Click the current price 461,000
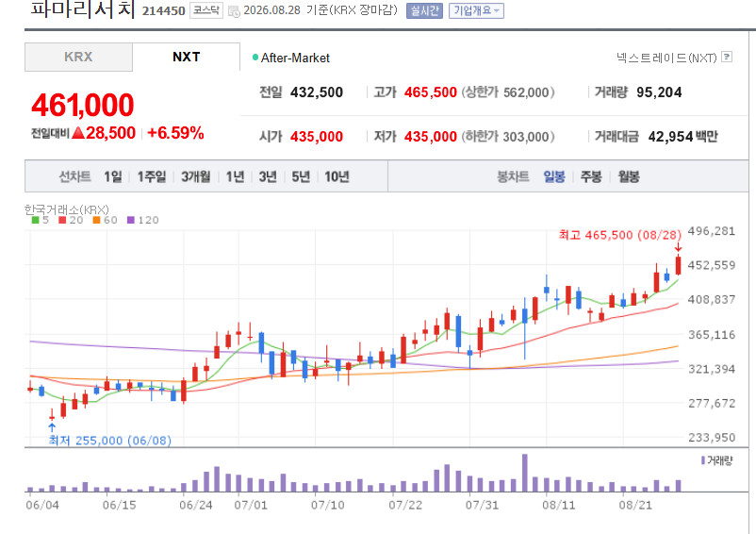This screenshot has width=756, height=534. point(82,105)
